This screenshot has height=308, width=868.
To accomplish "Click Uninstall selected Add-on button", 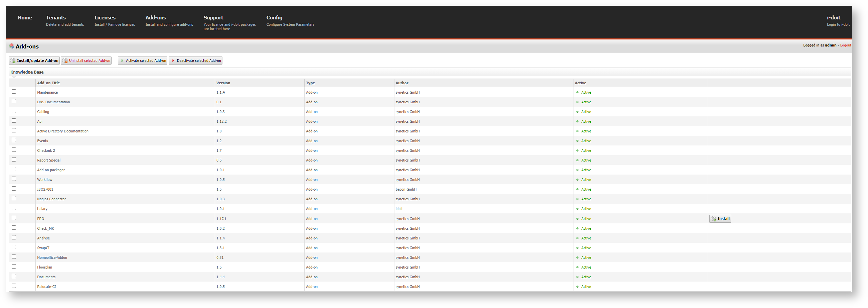I will point(86,61).
